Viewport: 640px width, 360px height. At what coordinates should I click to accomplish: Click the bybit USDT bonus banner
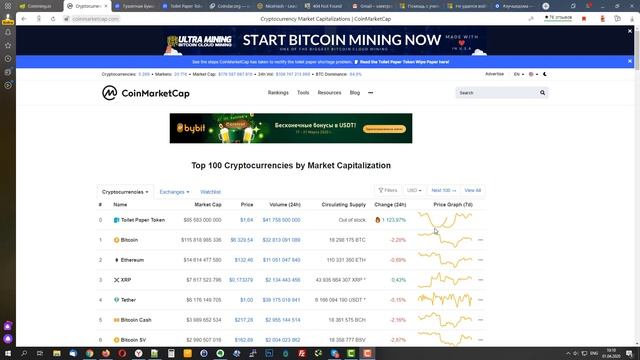[x=291, y=128]
